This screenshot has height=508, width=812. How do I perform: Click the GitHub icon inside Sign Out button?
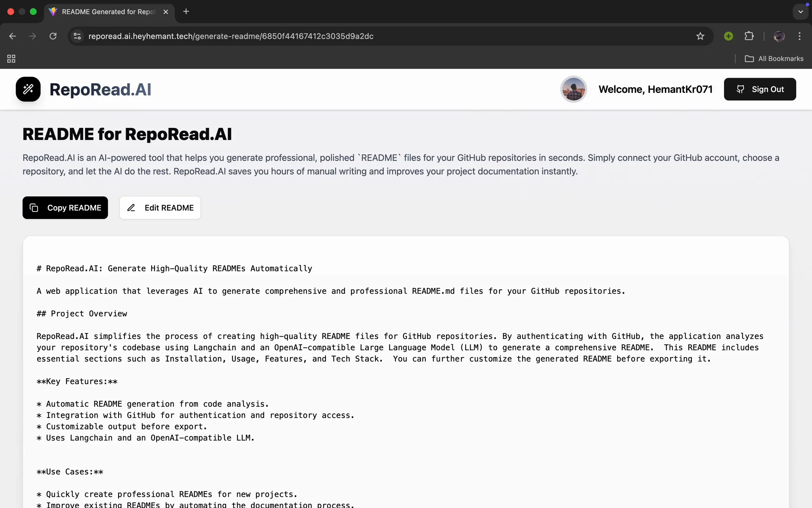click(x=740, y=89)
